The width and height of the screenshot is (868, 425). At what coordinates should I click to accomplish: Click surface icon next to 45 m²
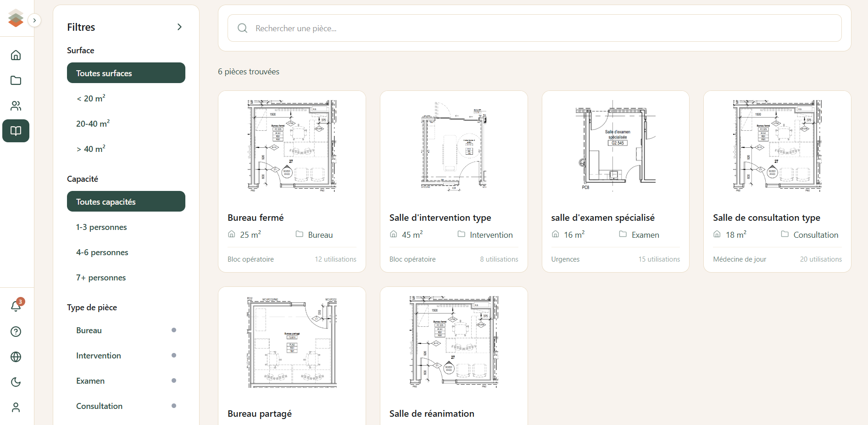pyautogui.click(x=394, y=234)
